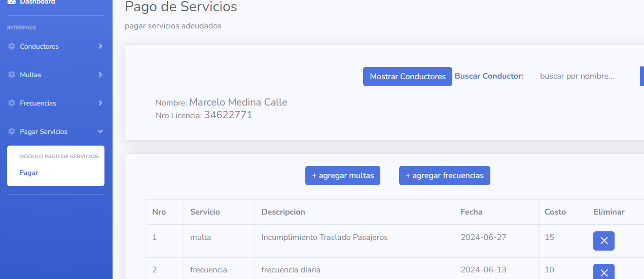Select the Frecuencias sidebar item
The image size is (644, 279).
click(56, 103)
